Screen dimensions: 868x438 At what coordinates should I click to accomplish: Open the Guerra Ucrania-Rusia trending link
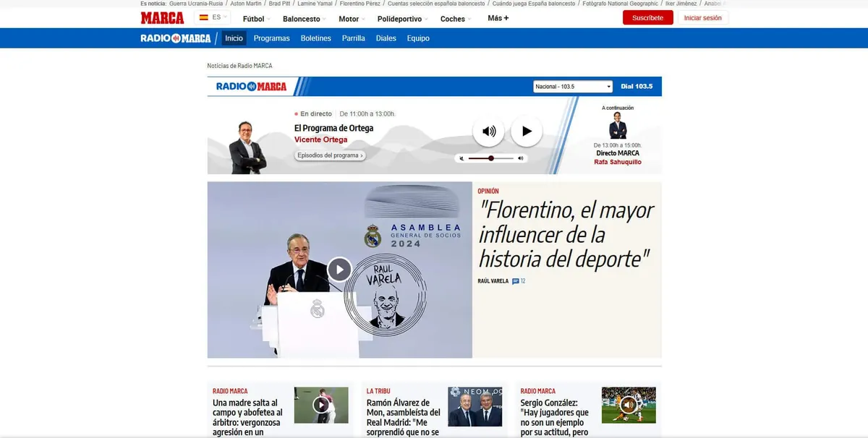tap(196, 4)
